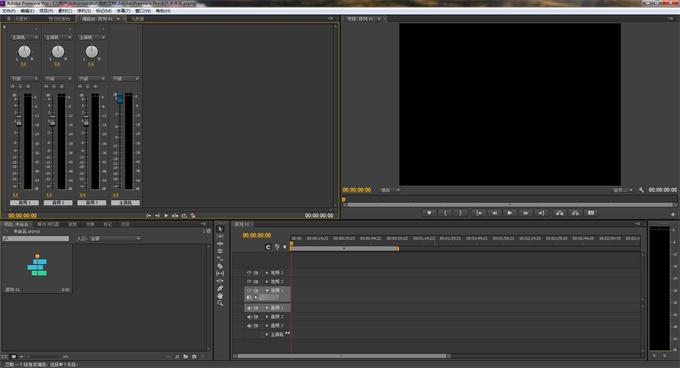
Task: Open the Window menu (窗口)
Action: 143,10
